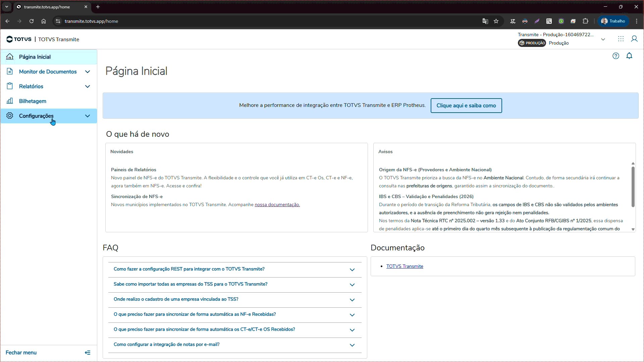
Task: Click the help question mark icon
Action: click(x=615, y=56)
